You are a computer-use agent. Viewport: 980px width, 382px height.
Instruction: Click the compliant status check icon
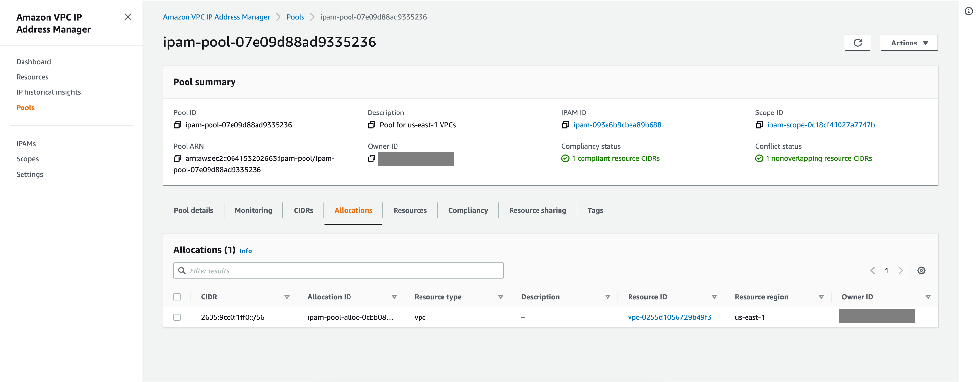565,159
